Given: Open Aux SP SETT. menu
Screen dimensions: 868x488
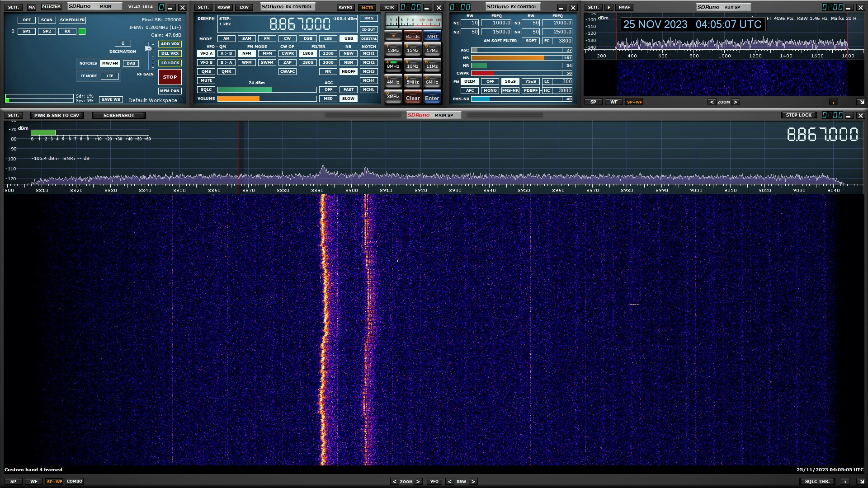Looking at the screenshot, I should [594, 7].
